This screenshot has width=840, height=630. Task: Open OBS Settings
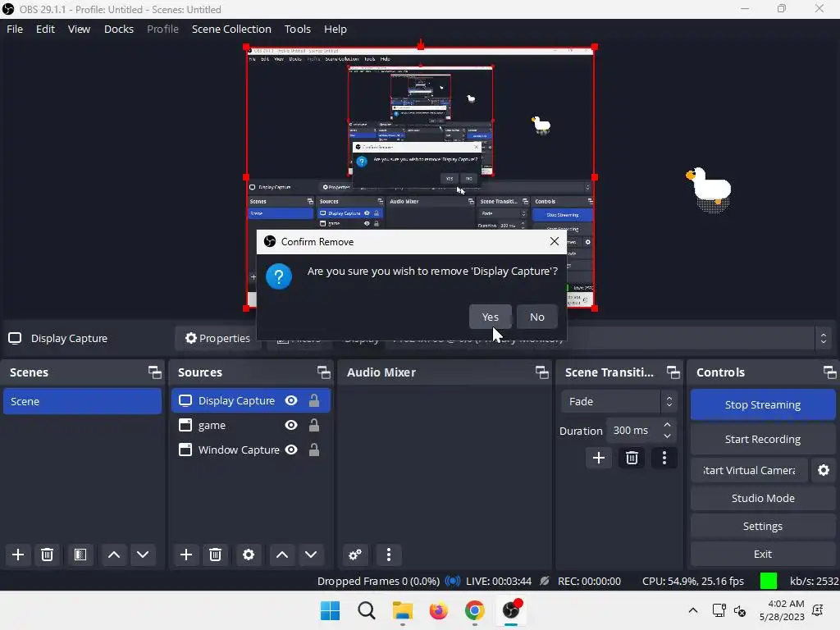click(763, 526)
